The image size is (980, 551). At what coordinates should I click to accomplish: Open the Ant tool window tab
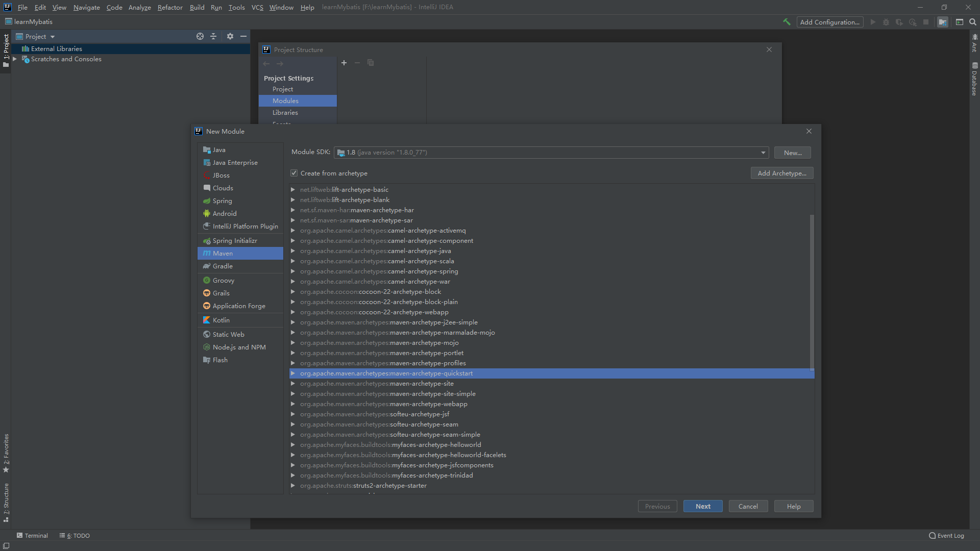click(974, 43)
